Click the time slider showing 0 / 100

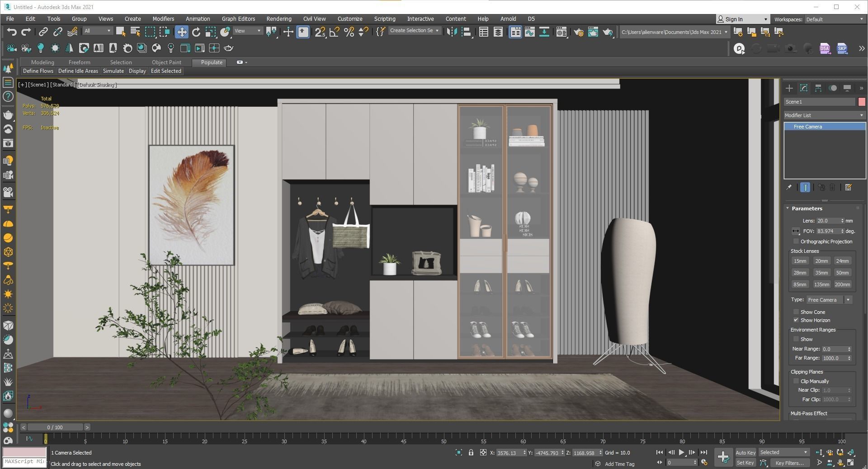(x=55, y=427)
